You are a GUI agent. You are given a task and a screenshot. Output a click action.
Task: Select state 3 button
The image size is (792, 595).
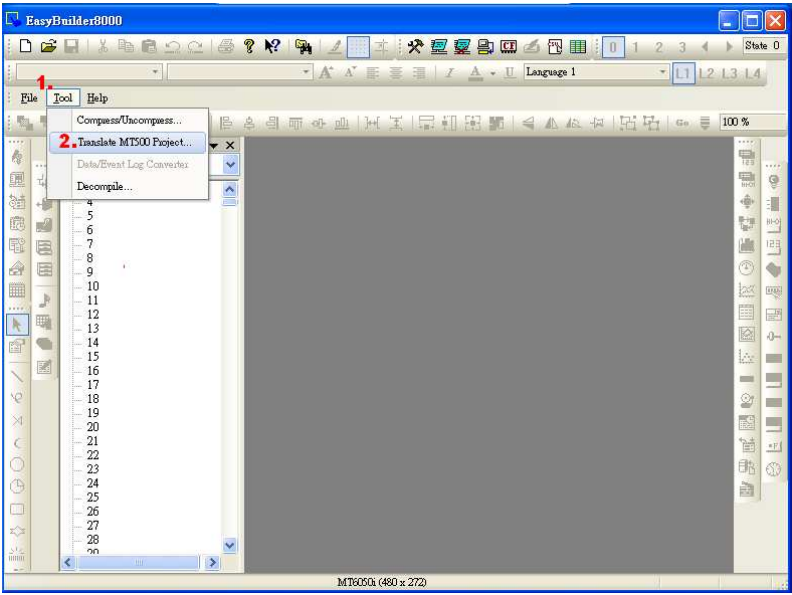click(x=682, y=47)
